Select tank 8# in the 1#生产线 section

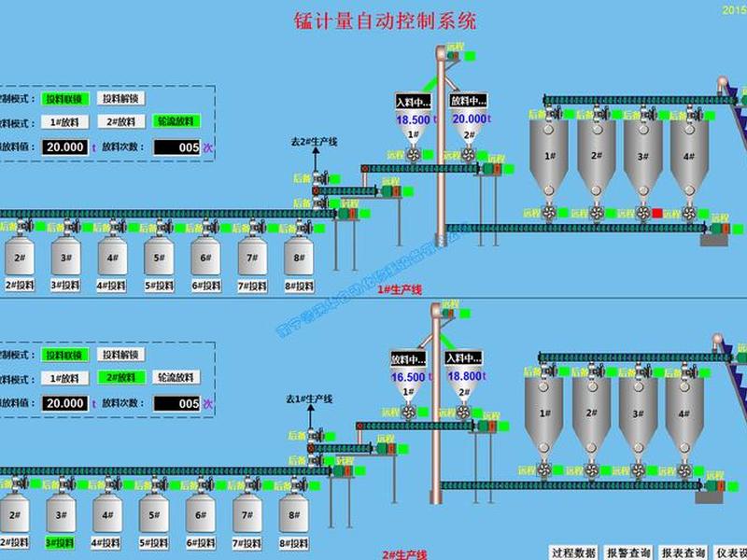[299, 257]
